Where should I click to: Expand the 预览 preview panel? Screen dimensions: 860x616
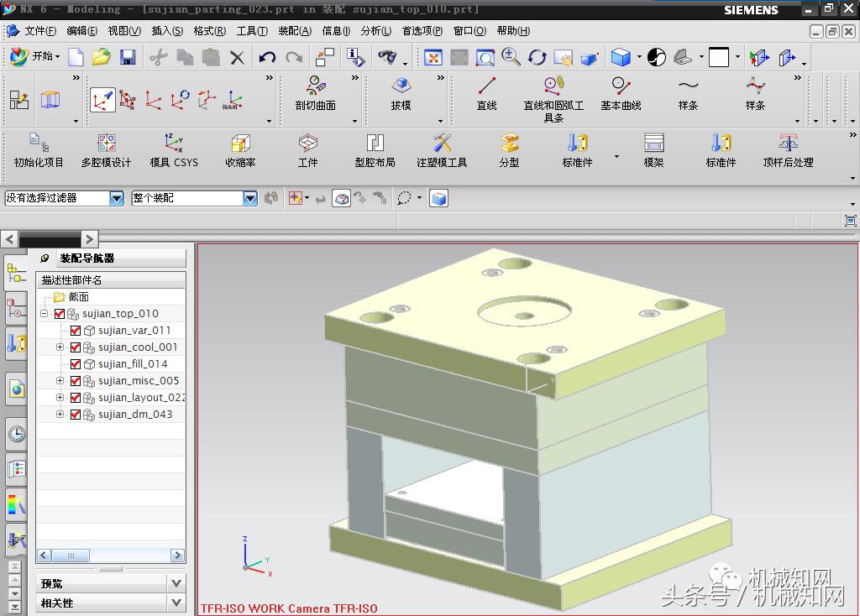click(176, 583)
